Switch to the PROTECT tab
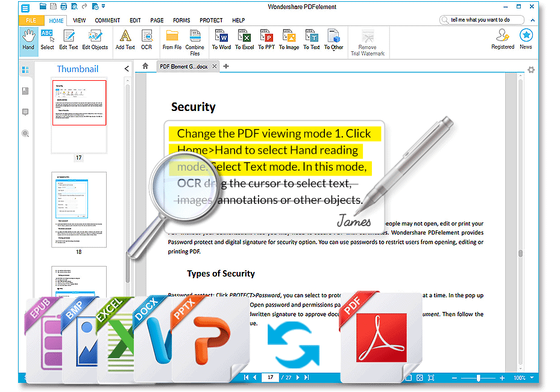Screen dimensions: 560x392 pyautogui.click(x=211, y=21)
